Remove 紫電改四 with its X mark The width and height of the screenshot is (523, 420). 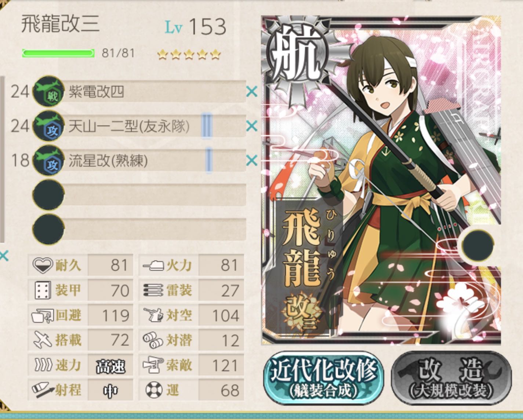[x=252, y=91]
